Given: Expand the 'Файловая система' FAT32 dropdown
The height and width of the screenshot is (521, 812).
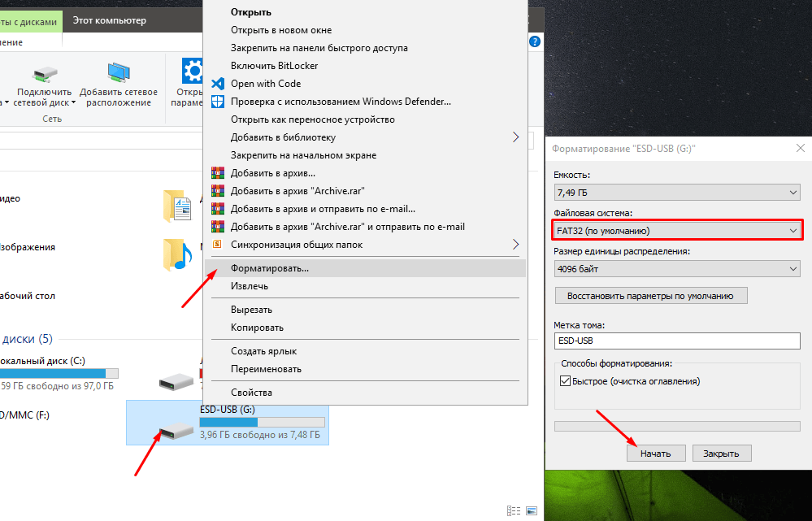Looking at the screenshot, I should click(x=676, y=231).
